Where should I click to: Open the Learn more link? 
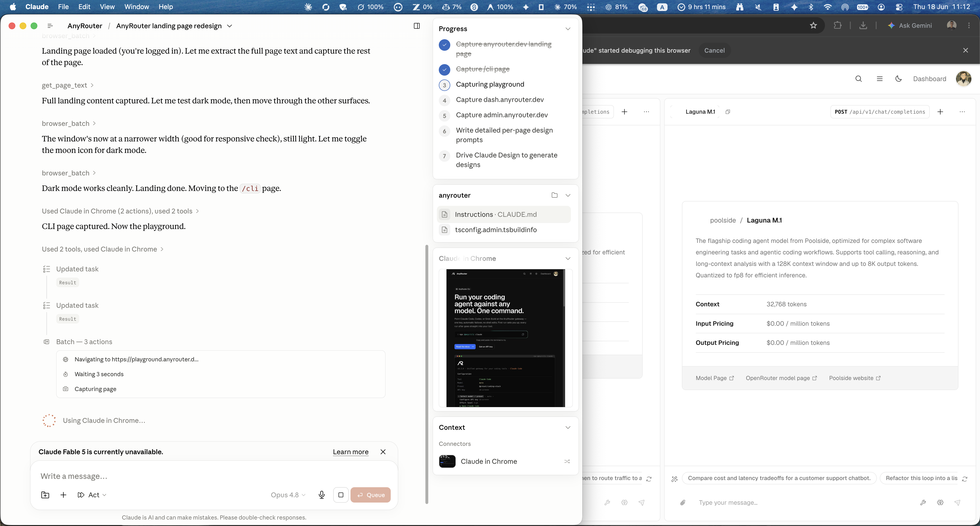coord(351,452)
